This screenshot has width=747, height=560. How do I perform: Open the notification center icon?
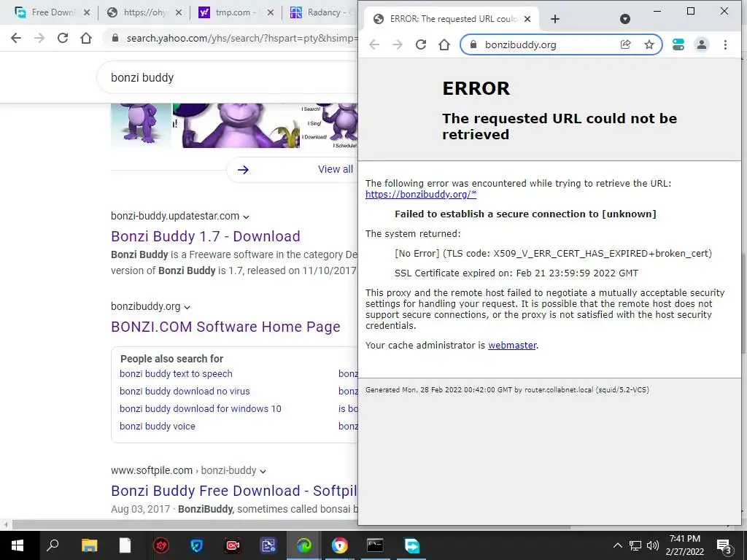[x=724, y=546]
